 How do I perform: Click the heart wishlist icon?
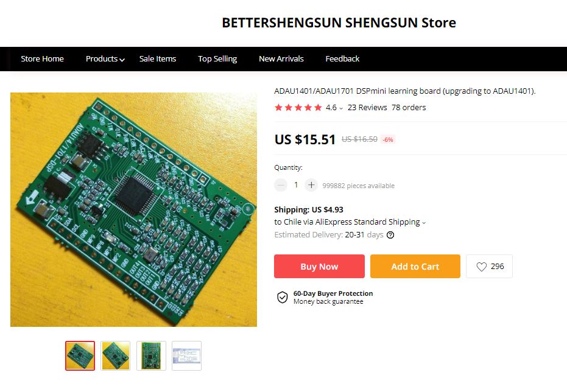coord(481,267)
